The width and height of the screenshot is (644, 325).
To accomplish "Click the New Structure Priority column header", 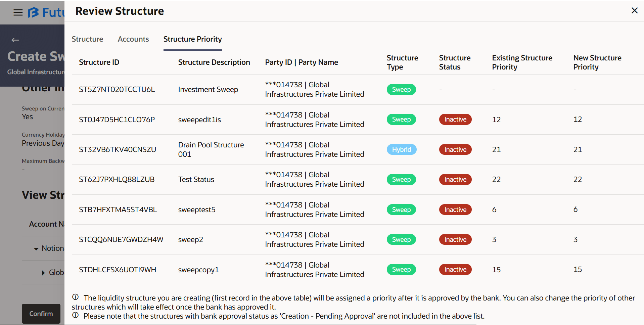I will [x=597, y=62].
